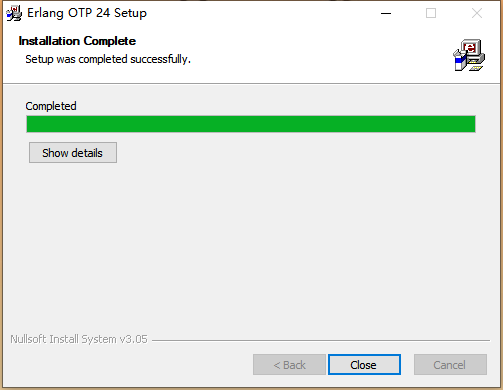The image size is (503, 390).
Task: Close the window via title bar X
Action: (x=477, y=13)
